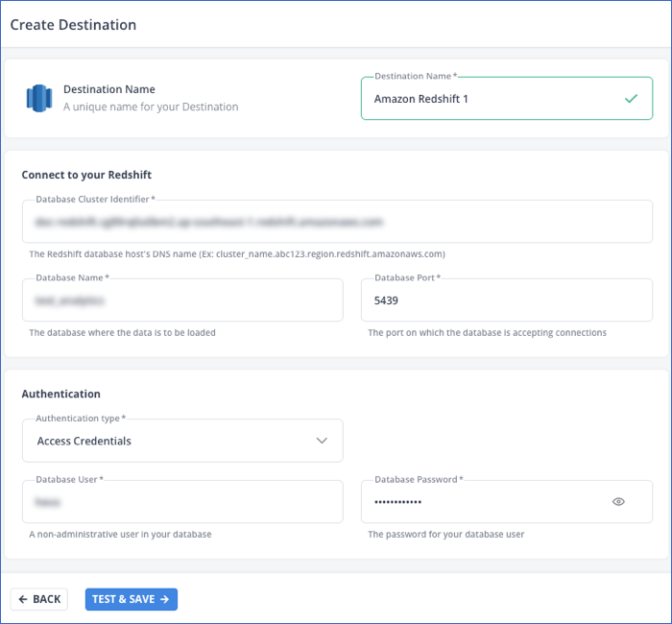Click 'A non-administrative user in your database' hint

coord(120,535)
